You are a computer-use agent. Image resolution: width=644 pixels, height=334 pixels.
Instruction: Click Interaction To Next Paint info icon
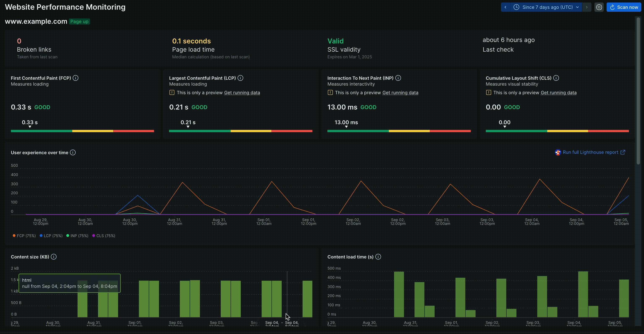coord(398,78)
